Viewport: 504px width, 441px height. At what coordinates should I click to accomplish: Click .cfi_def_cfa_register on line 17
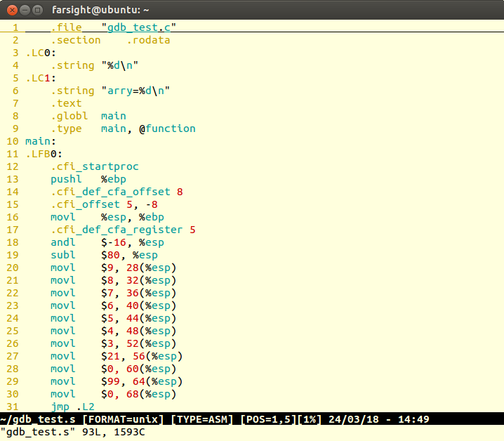[117, 230]
